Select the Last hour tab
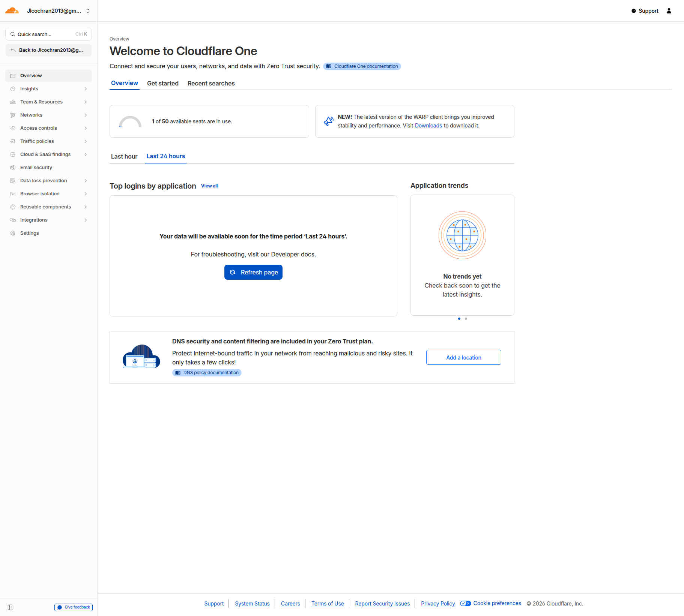Screen dimensions: 684x616 coord(124,156)
